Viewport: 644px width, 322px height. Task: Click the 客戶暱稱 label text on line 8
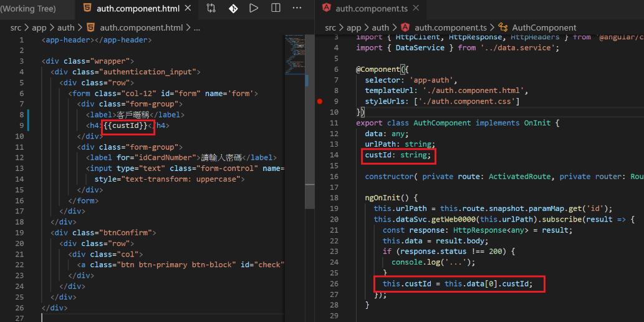(133, 115)
